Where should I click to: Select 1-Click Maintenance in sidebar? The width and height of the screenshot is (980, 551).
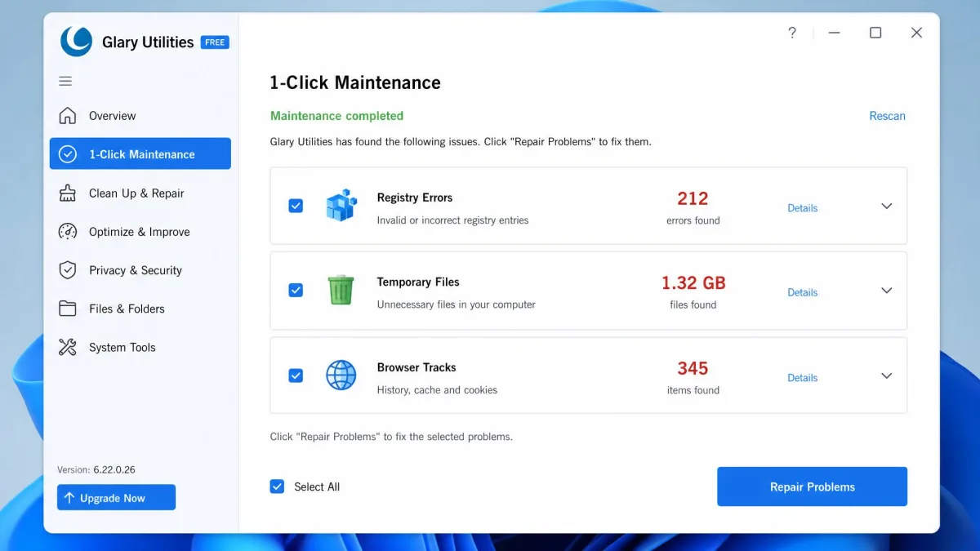pos(140,153)
